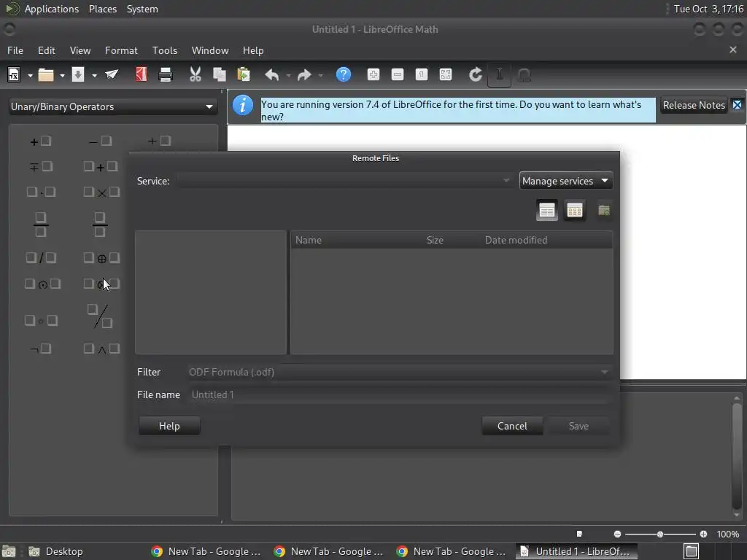Insert the logical NOT operator
Screen dimensions: 747x560
coord(41,349)
